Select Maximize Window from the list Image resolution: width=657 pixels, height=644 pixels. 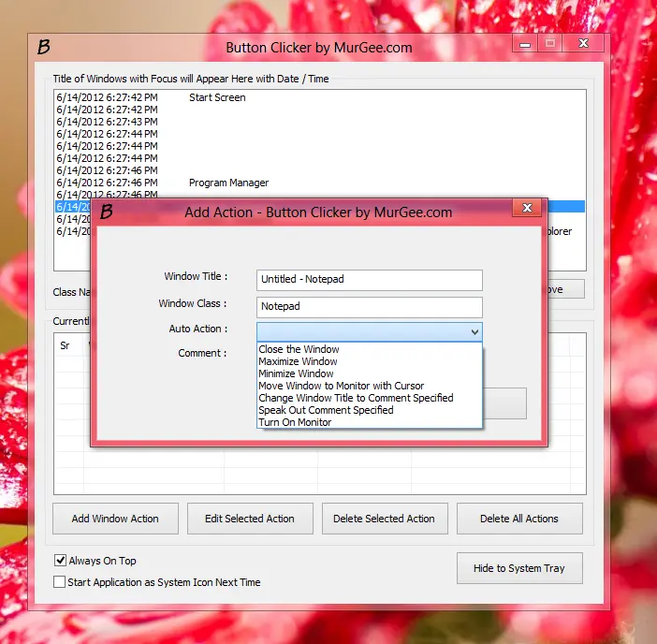[x=369, y=361]
